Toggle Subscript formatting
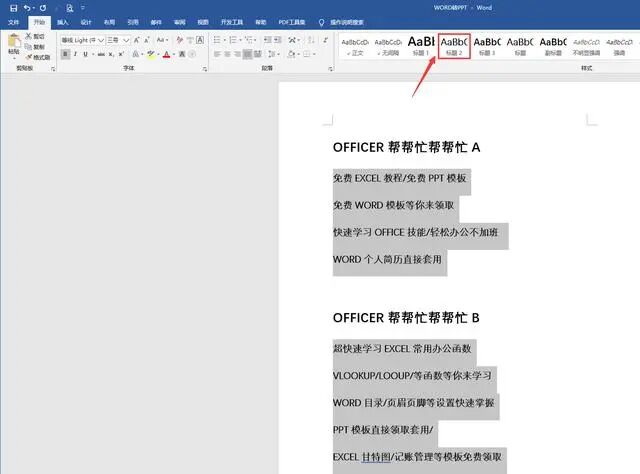This screenshot has width=640, height=474. click(x=111, y=54)
